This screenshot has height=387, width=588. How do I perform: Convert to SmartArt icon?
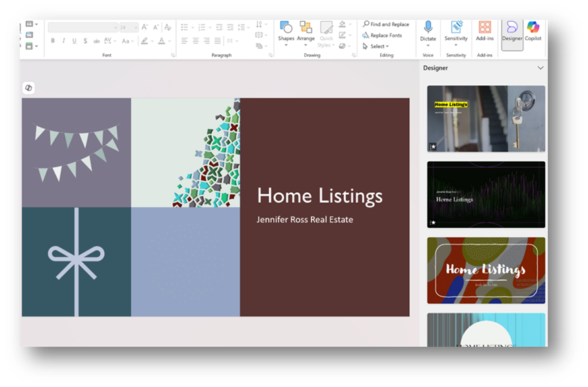(x=261, y=46)
